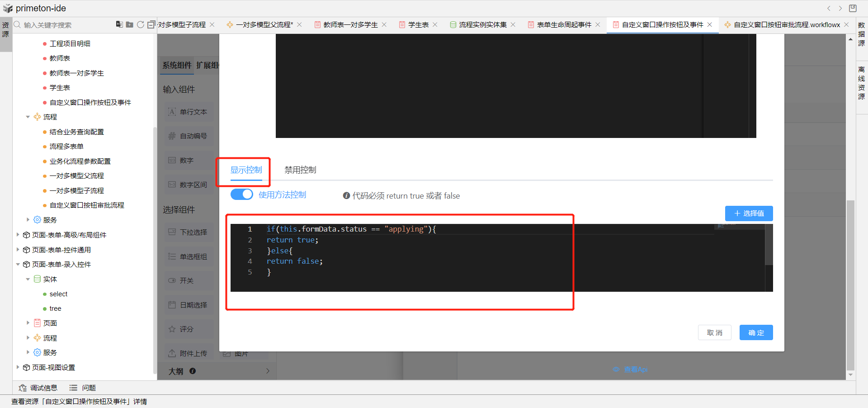Toggle the 使用方法控制 switch off
The image size is (868, 408).
point(242,195)
